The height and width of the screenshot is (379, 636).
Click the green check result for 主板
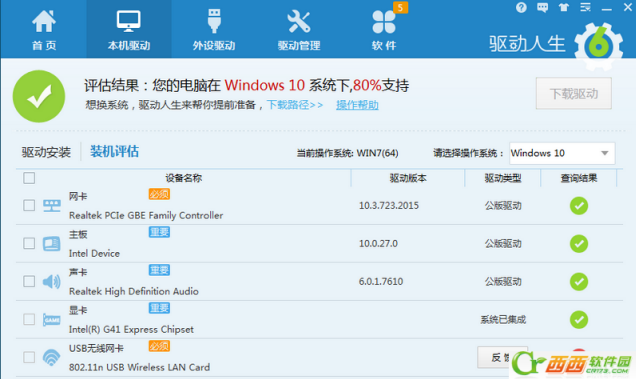[x=579, y=243]
